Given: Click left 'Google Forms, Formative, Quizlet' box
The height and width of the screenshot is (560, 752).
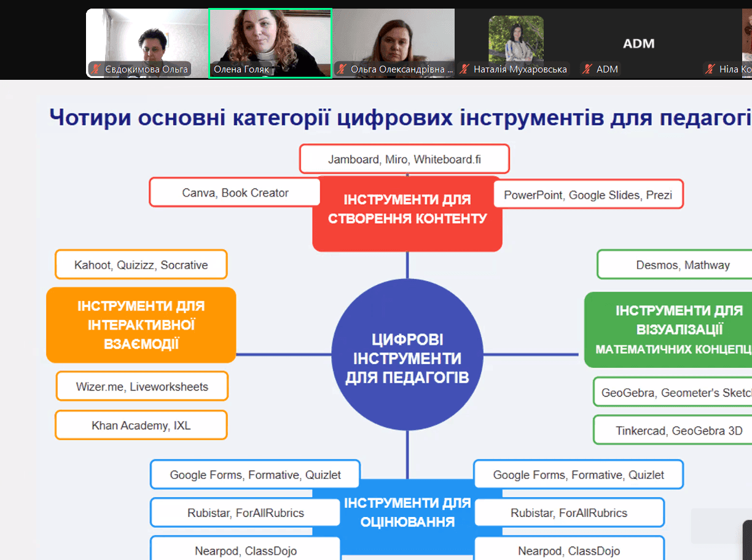Looking at the screenshot, I should 255,475.
